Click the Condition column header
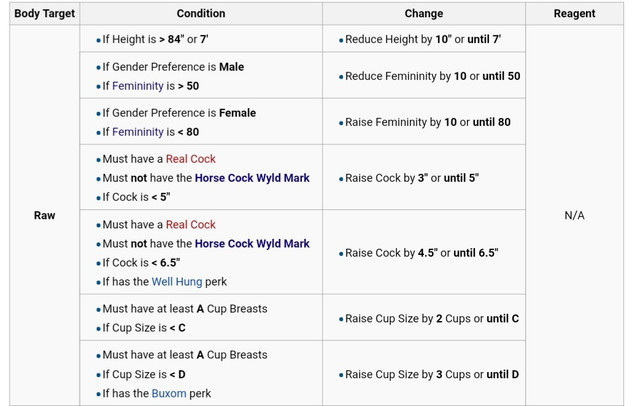640x406 pixels. click(x=201, y=13)
